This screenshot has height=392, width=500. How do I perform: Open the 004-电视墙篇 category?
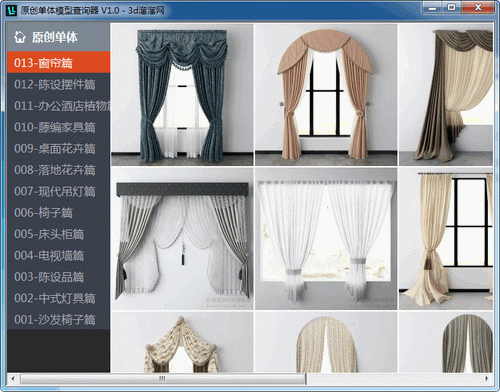58,255
